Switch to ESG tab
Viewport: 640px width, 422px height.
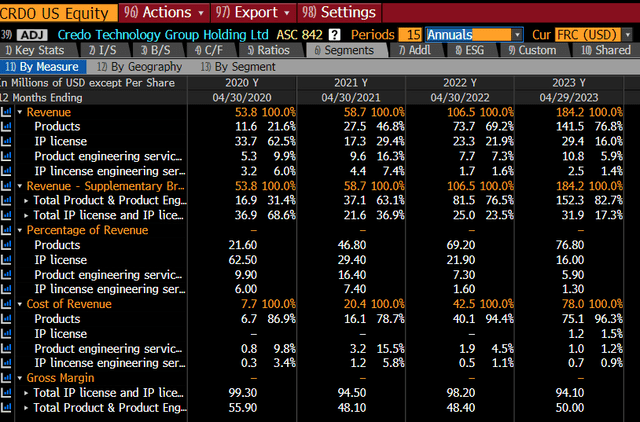470,50
